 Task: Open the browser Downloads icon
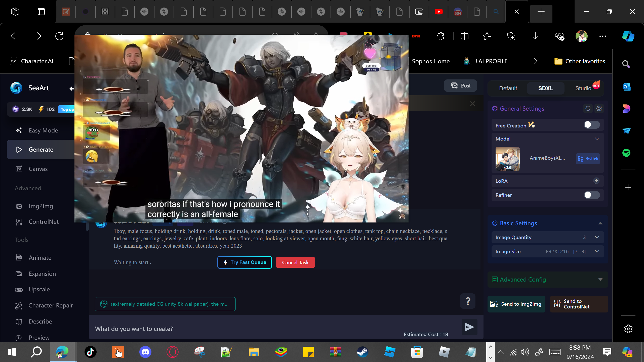pos(535,36)
